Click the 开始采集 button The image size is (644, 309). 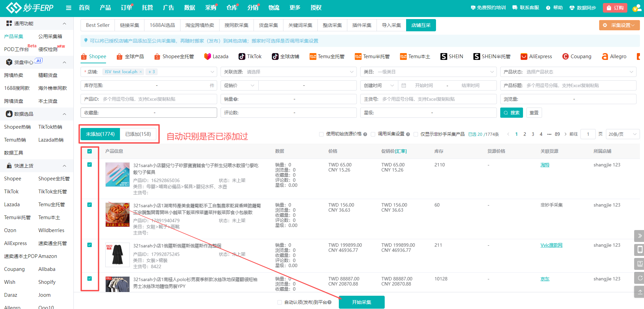(362, 302)
